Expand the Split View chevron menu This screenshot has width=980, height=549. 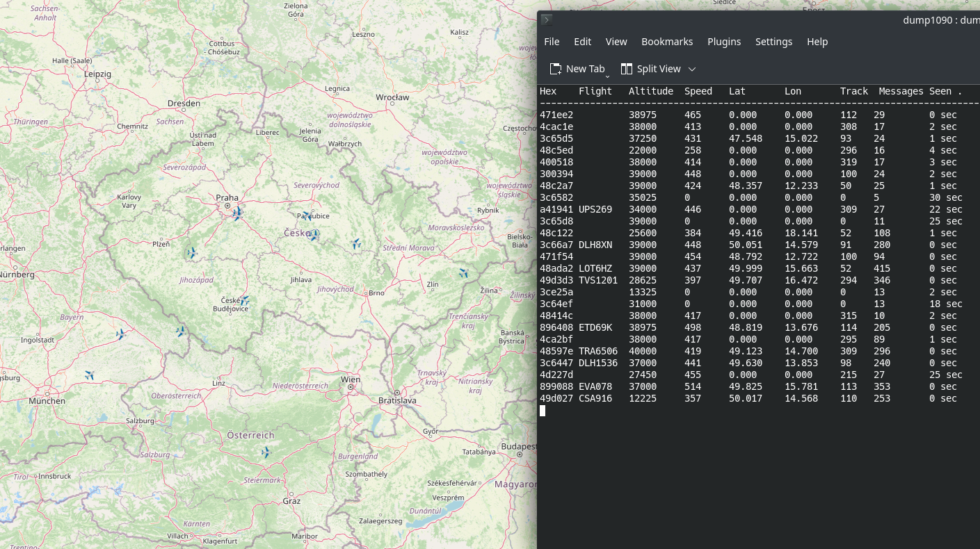[x=691, y=69]
